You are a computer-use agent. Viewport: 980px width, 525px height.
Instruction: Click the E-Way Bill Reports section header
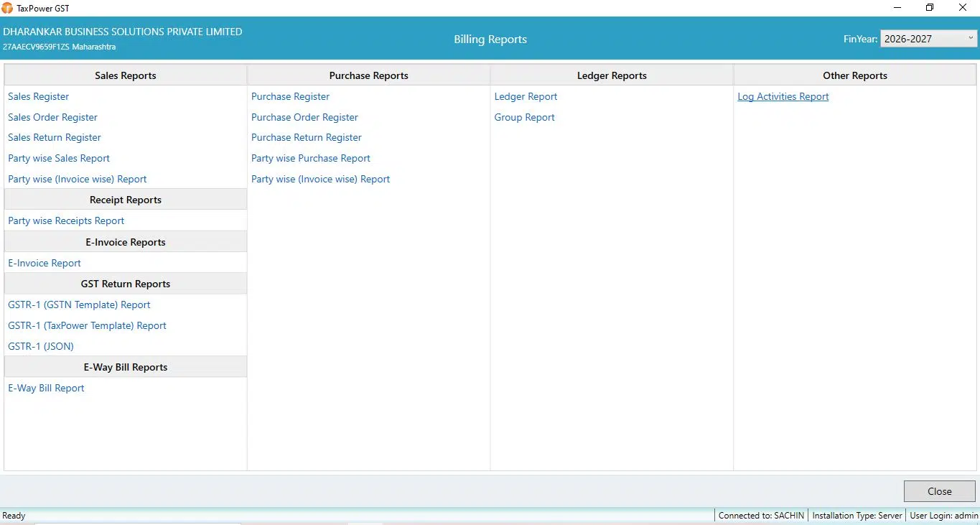[x=126, y=367]
